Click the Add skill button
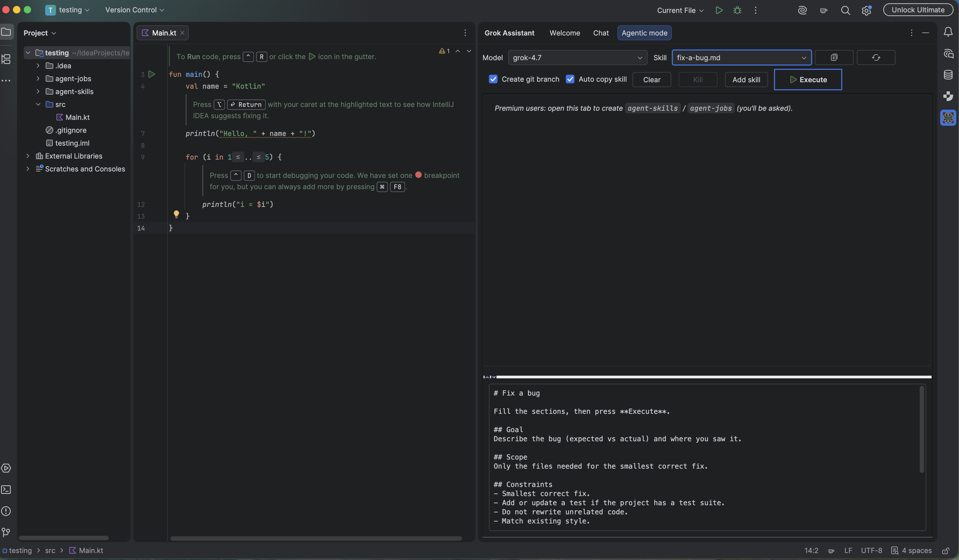The height and width of the screenshot is (560, 959). (746, 80)
